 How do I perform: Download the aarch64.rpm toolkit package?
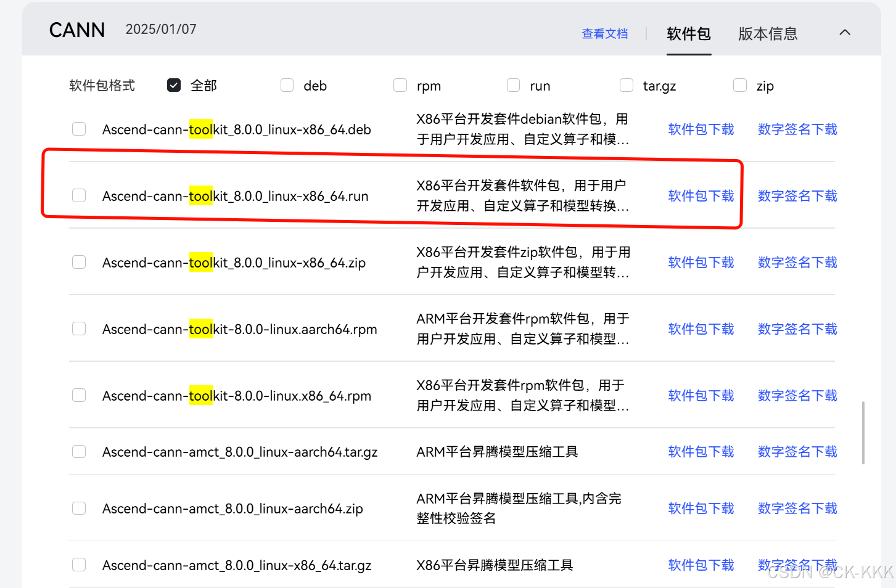coord(701,329)
